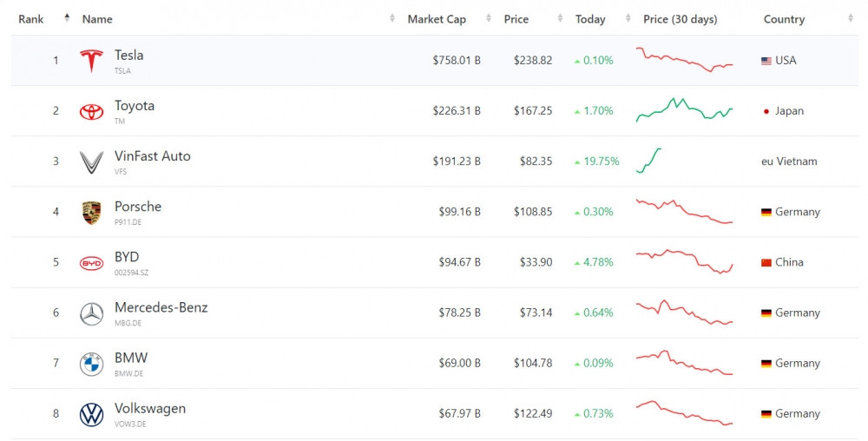868x441 pixels.
Task: Click Tesla's green up-arrow change indicator
Action: click(x=577, y=62)
